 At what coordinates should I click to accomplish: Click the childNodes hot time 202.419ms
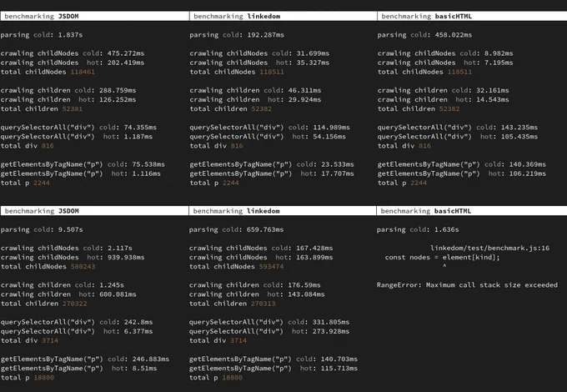pyautogui.click(x=125, y=63)
